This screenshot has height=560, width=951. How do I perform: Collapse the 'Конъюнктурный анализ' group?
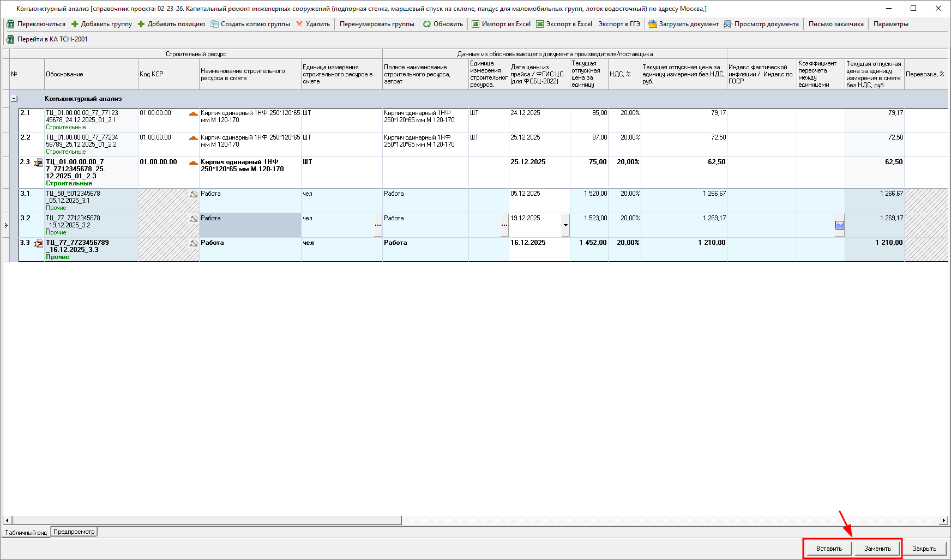click(14, 99)
